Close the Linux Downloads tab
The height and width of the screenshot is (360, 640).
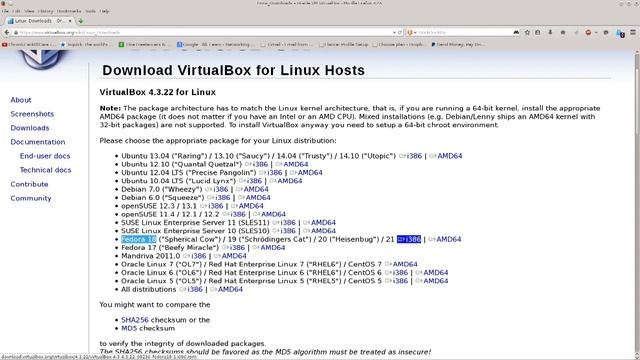(70, 21)
